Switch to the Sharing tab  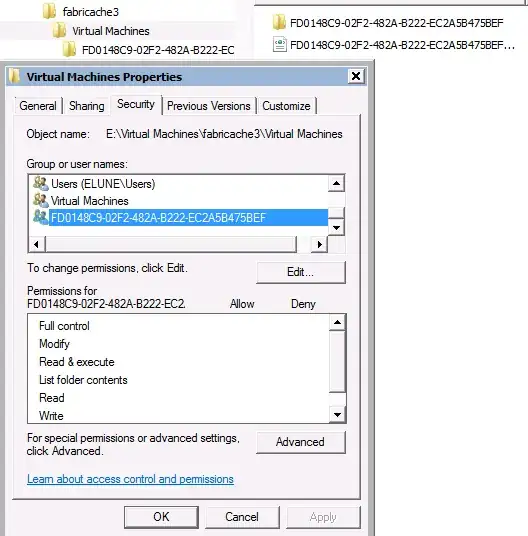pyautogui.click(x=87, y=106)
